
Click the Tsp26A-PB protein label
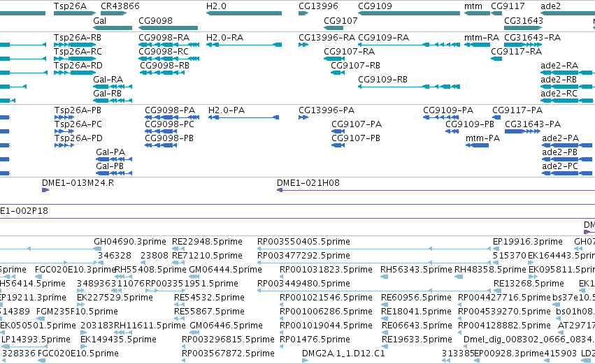point(78,110)
